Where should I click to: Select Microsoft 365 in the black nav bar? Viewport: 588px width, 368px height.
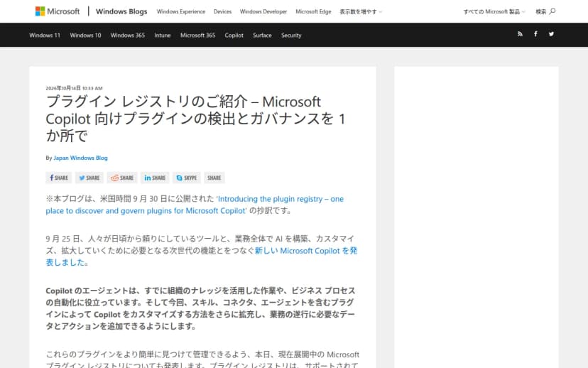[197, 36]
